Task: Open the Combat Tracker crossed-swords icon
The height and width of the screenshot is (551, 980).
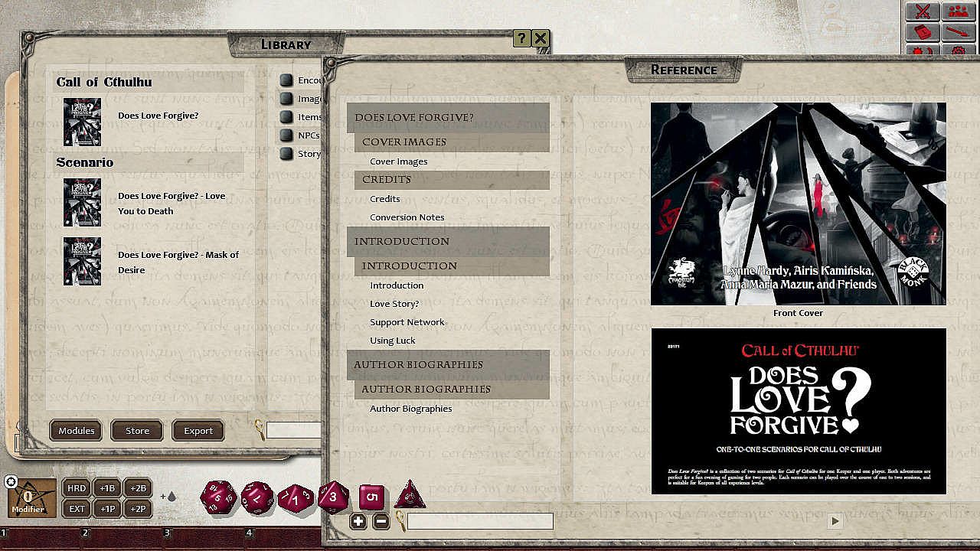Action: point(923,11)
